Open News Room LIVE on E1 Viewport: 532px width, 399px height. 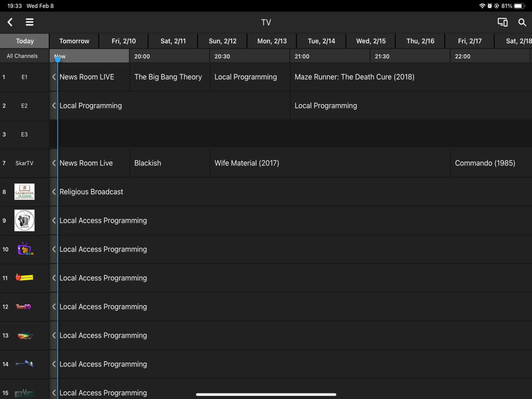89,77
